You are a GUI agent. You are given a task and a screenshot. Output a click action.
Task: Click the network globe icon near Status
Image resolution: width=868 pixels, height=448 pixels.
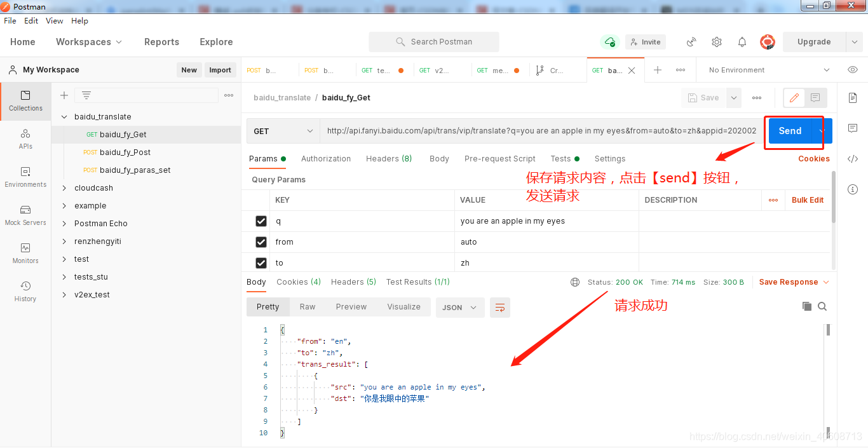[x=575, y=282]
